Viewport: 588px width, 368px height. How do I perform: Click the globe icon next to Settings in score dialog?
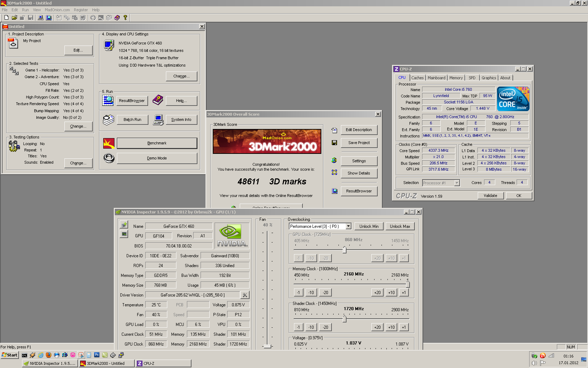coord(334,160)
